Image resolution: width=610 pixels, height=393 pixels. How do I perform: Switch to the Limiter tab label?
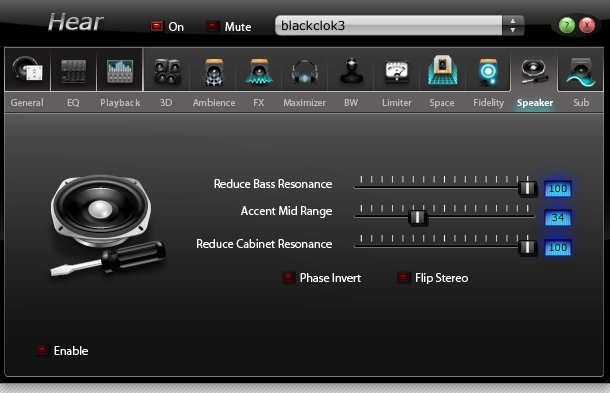[x=396, y=103]
